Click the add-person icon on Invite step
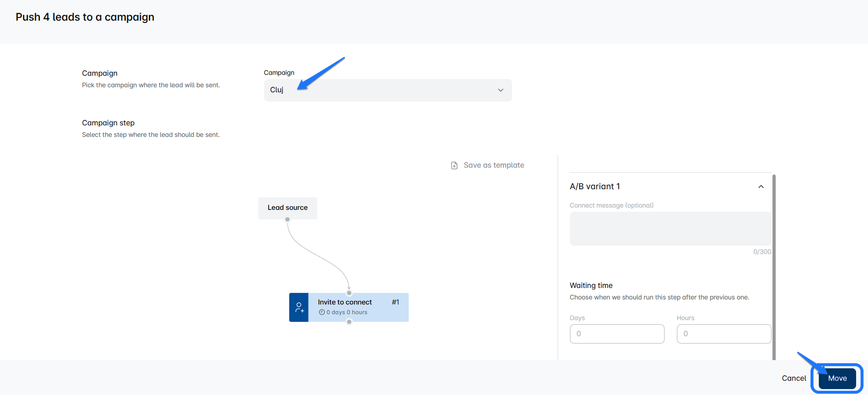This screenshot has height=395, width=868. point(299,307)
